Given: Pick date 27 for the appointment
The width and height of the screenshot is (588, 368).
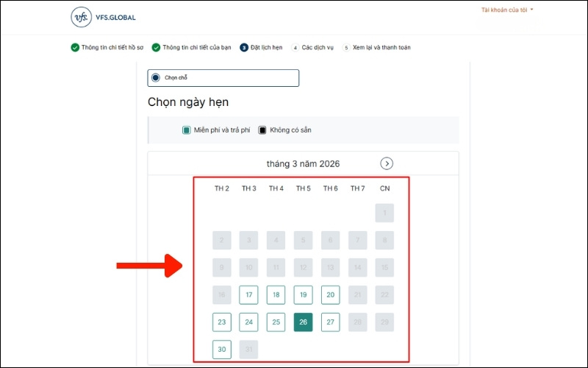Looking at the screenshot, I should [x=330, y=322].
